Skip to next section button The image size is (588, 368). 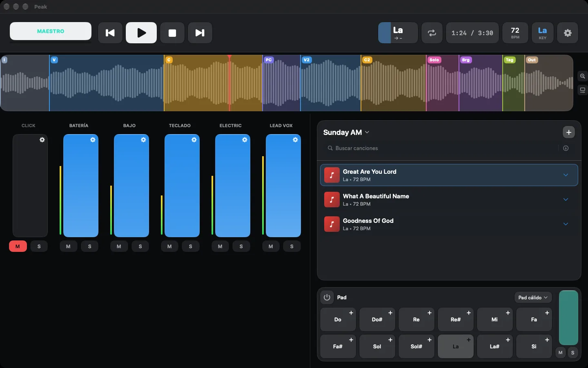point(200,33)
